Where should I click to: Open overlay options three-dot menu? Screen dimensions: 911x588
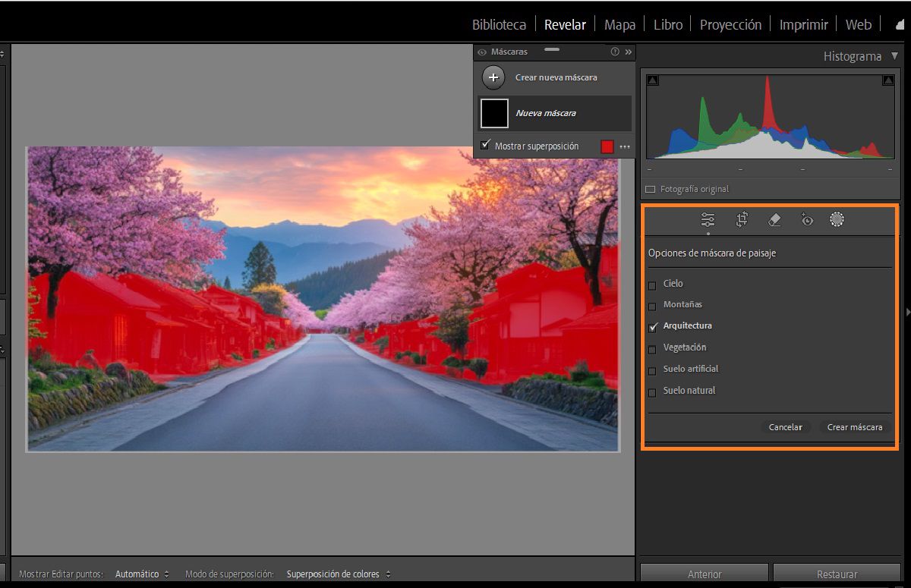pyautogui.click(x=625, y=147)
